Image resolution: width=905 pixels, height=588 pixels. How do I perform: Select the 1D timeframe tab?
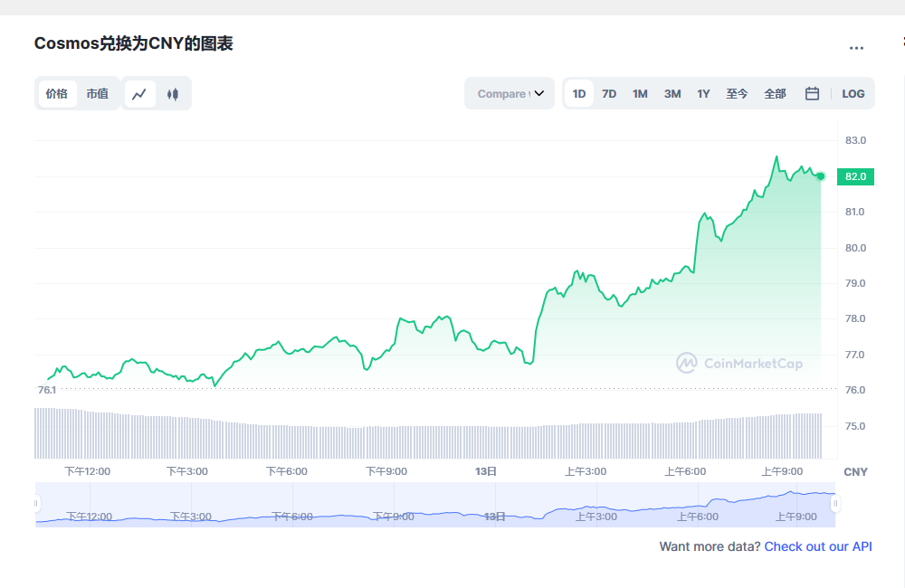(x=578, y=93)
